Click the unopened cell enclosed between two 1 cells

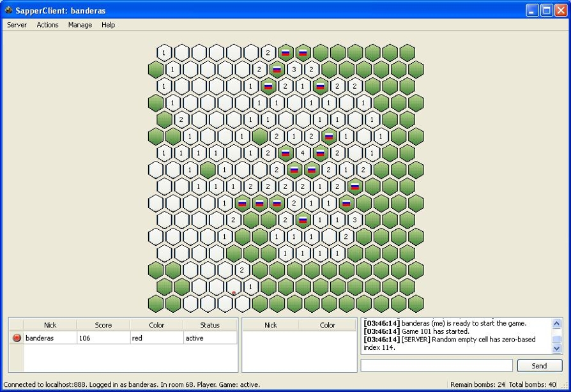(208, 170)
